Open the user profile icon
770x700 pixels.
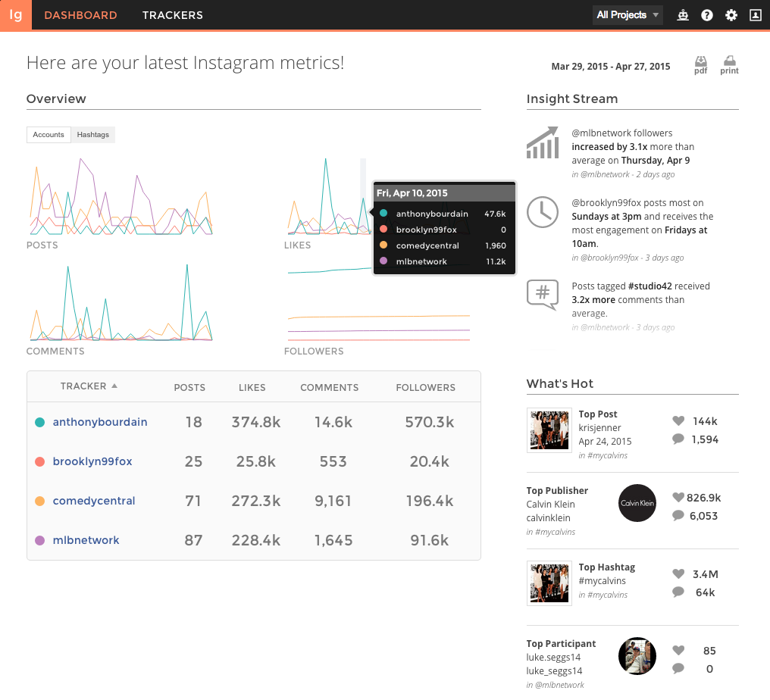[755, 15]
